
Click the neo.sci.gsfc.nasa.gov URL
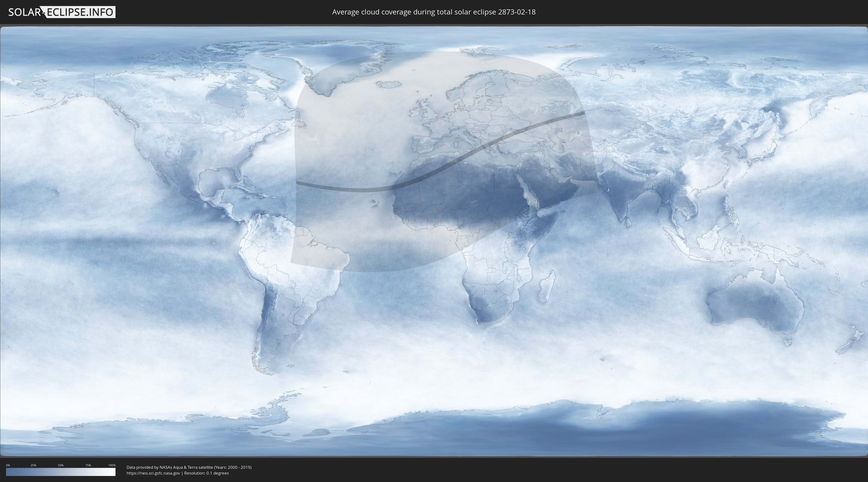(x=153, y=473)
